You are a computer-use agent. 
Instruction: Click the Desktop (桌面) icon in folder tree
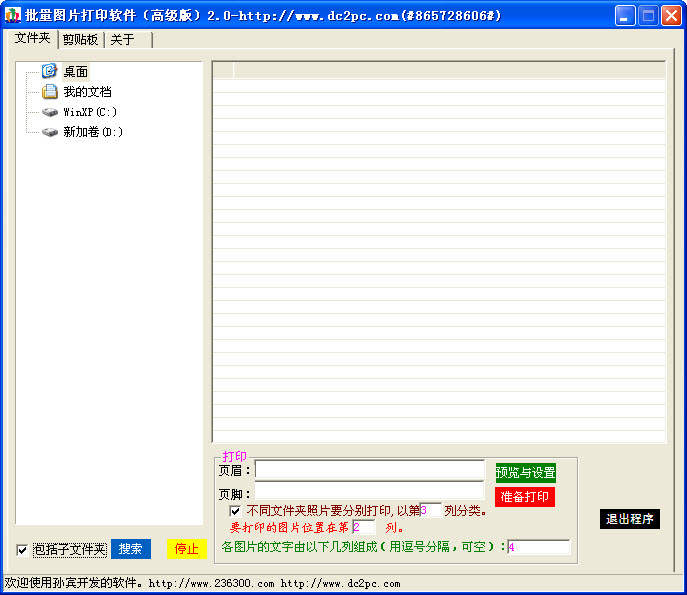(x=49, y=71)
